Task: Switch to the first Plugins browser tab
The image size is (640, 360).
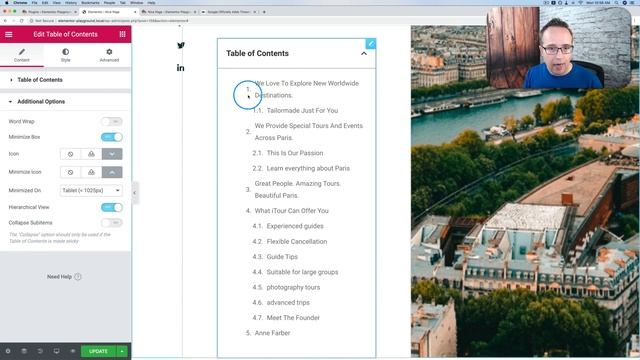Action: (49, 12)
